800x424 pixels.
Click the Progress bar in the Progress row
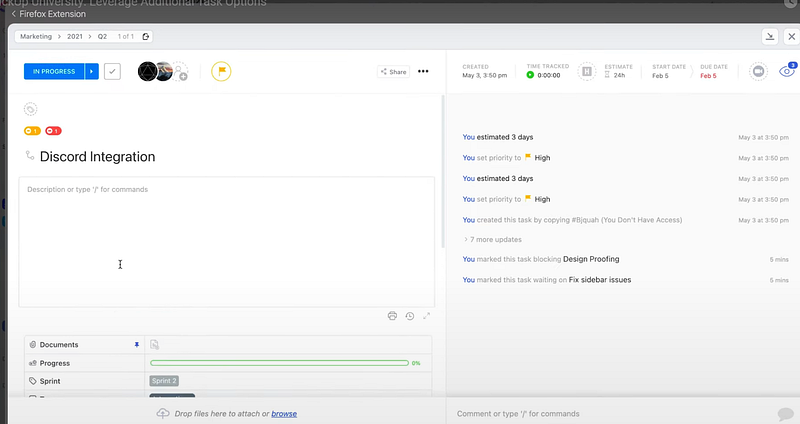pyautogui.click(x=280, y=363)
